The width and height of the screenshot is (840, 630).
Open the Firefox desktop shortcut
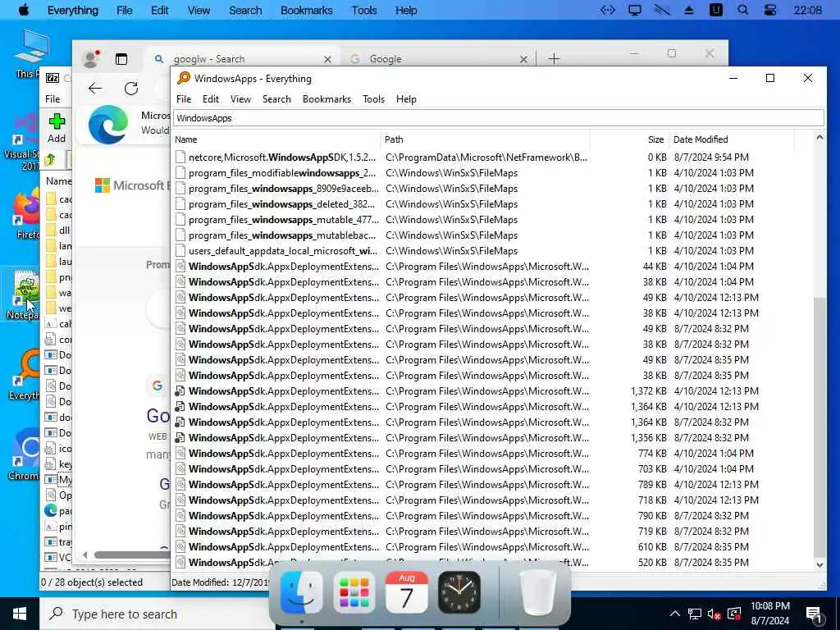pyautogui.click(x=27, y=214)
